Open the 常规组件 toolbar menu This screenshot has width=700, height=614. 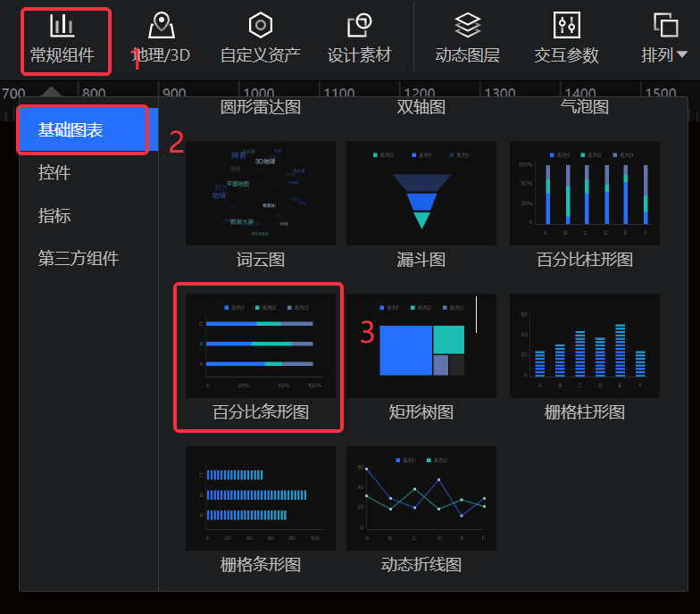click(62, 40)
